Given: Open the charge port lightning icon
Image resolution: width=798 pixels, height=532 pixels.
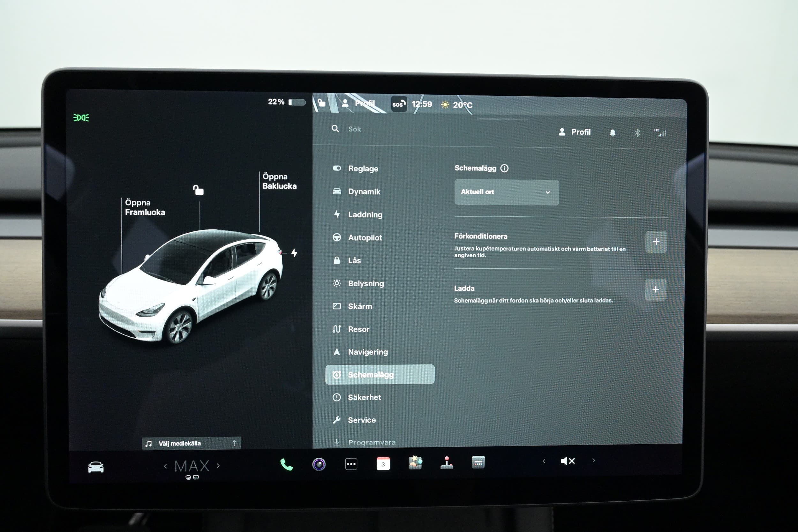Looking at the screenshot, I should pyautogui.click(x=294, y=253).
